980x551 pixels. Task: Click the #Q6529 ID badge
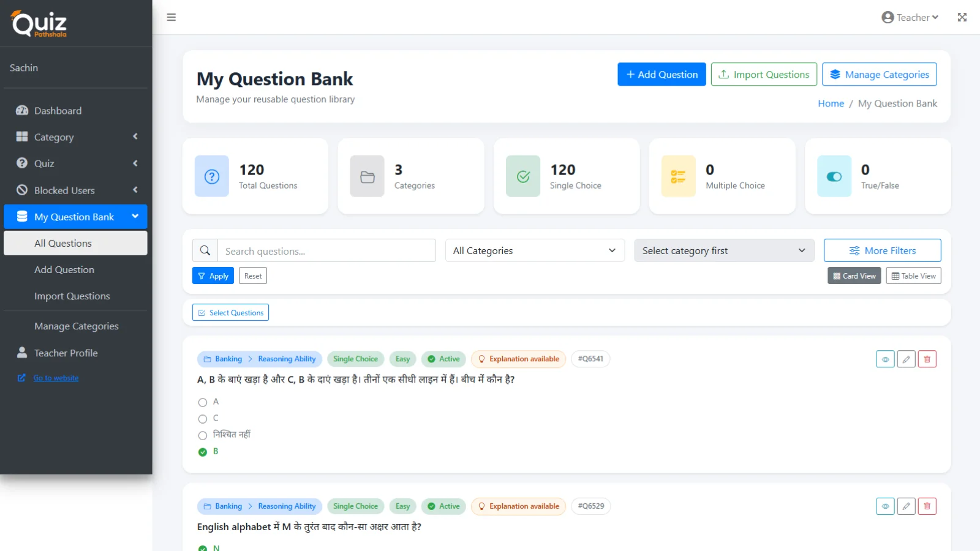591,506
